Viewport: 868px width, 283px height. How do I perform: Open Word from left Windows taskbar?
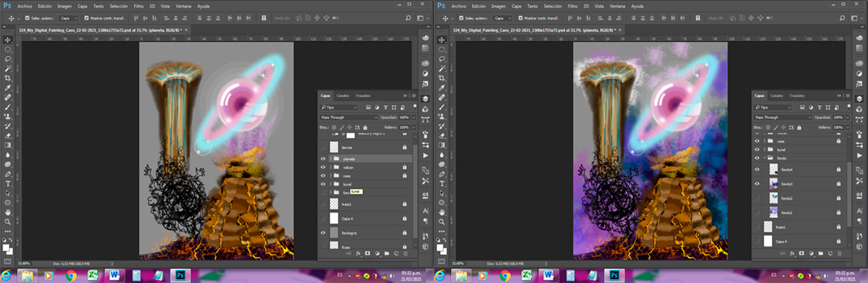point(114,275)
